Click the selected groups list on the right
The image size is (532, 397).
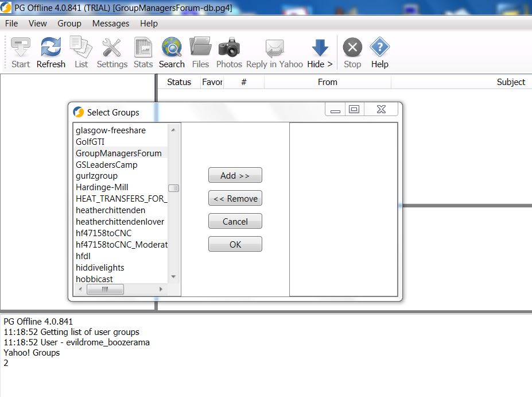point(343,209)
